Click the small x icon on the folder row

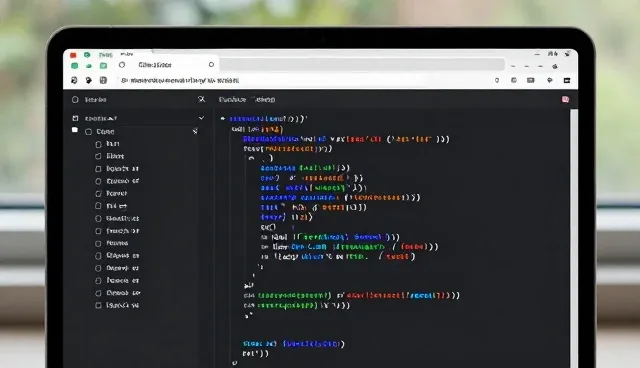[195, 131]
